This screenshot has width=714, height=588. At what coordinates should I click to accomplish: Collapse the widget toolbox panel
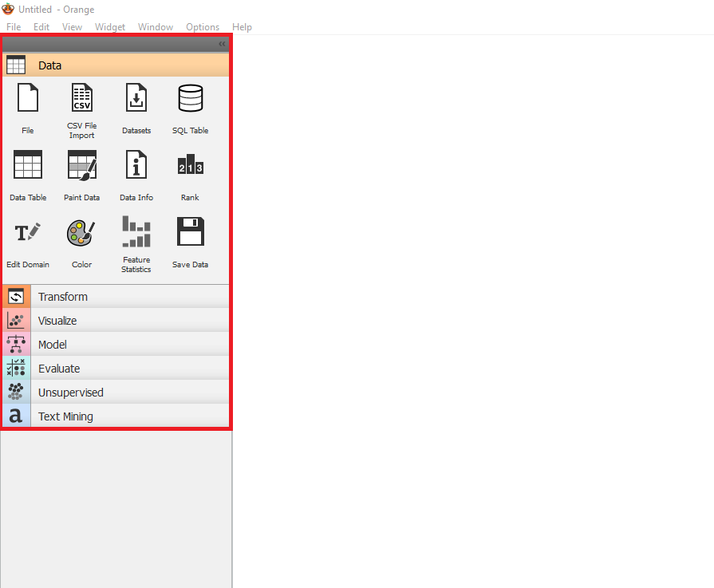(x=222, y=45)
